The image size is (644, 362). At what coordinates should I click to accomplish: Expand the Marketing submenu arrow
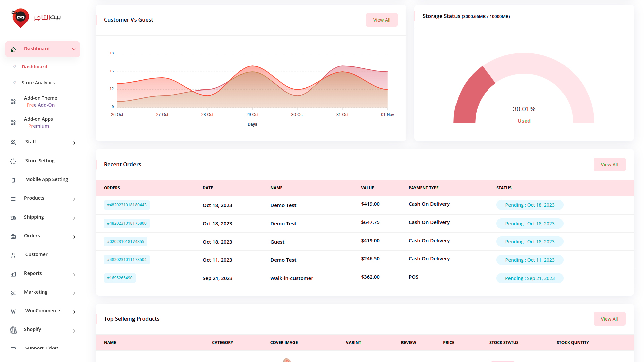tap(74, 293)
